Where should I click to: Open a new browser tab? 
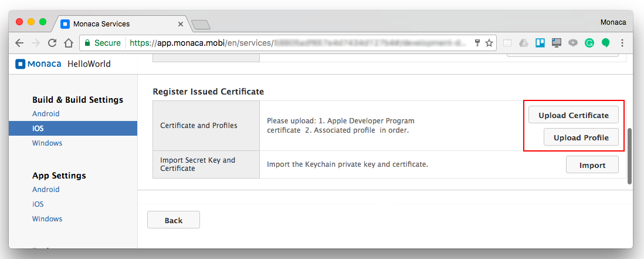201,24
